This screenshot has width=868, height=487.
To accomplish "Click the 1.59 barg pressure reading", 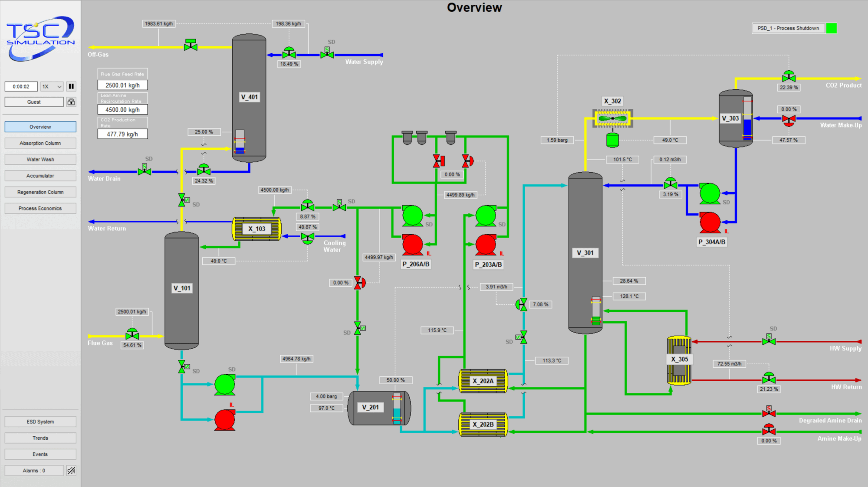I will (557, 140).
